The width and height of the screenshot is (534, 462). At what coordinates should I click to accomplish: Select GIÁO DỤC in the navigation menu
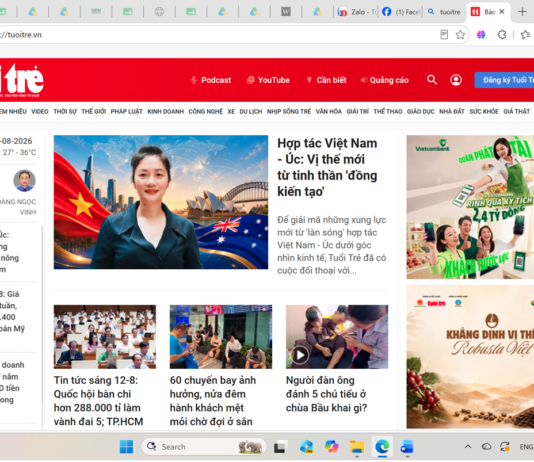tap(421, 111)
